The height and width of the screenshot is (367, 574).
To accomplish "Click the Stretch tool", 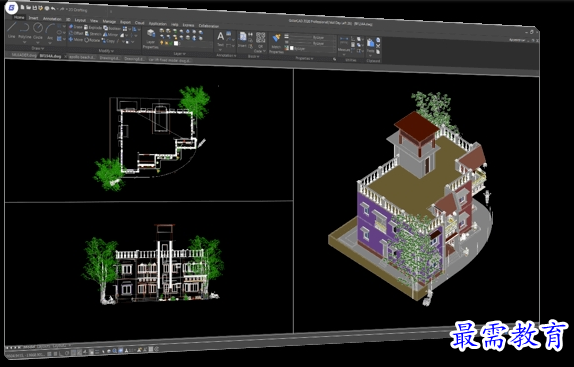I will 93,34.
